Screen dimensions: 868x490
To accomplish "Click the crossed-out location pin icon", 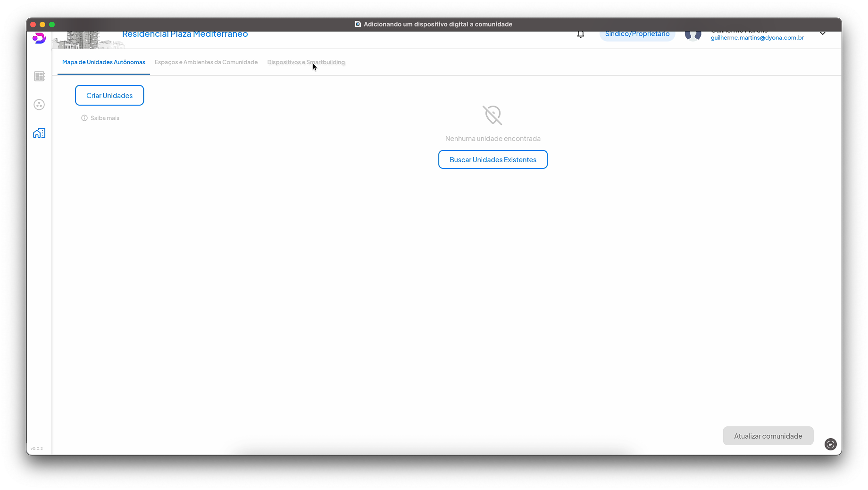I will tap(492, 115).
